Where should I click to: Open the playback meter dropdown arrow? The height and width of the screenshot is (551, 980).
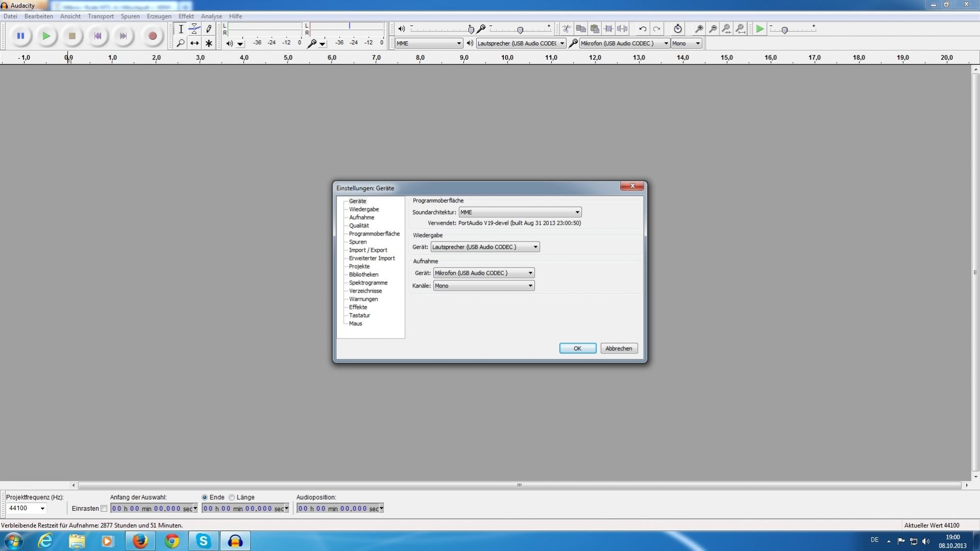240,44
